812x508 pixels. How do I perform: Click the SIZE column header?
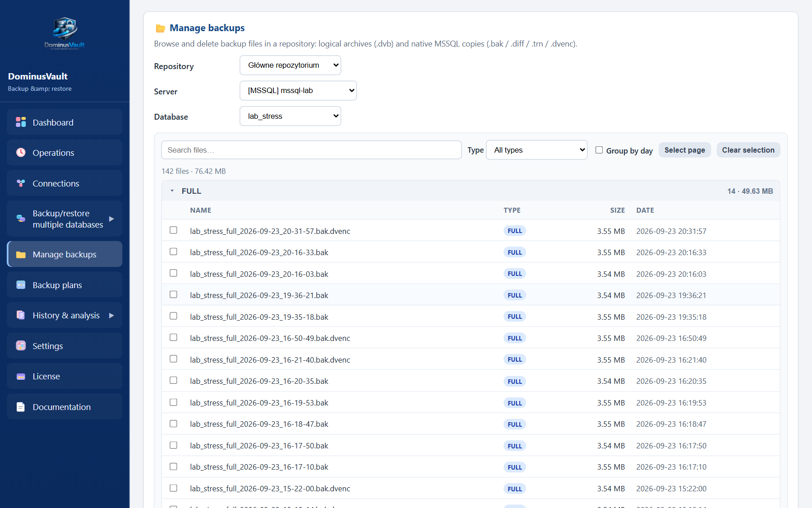coord(618,210)
